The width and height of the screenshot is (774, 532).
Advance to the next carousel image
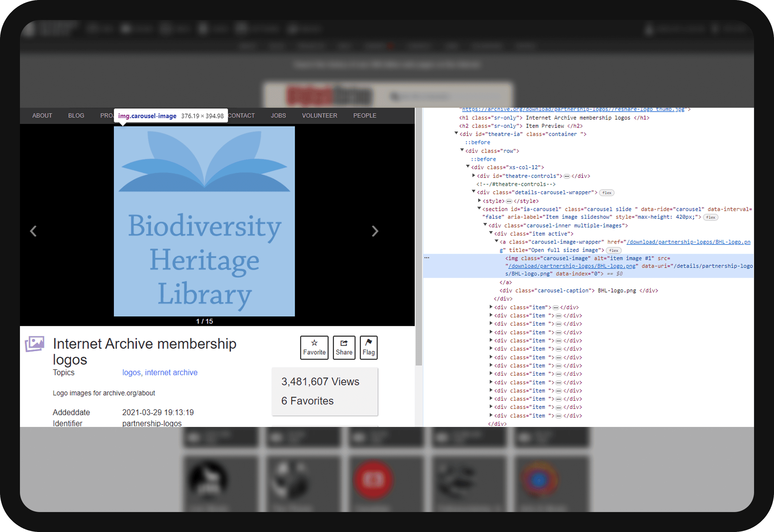[x=375, y=231]
